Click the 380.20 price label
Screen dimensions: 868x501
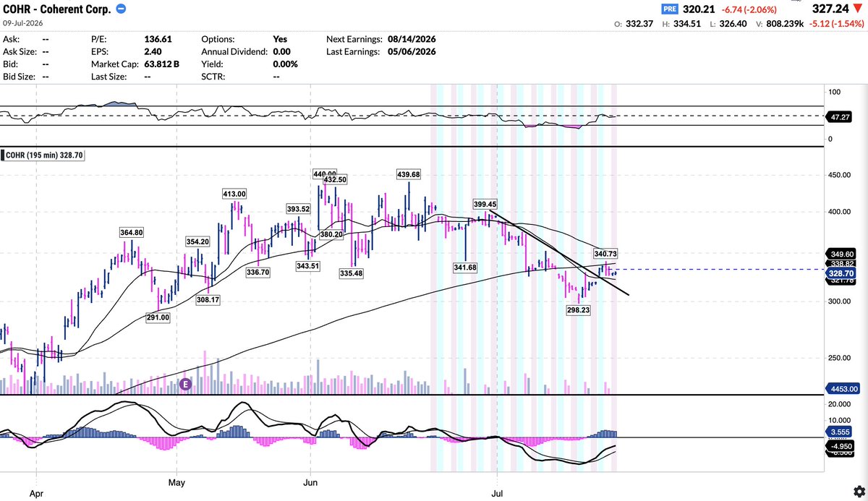(x=331, y=234)
